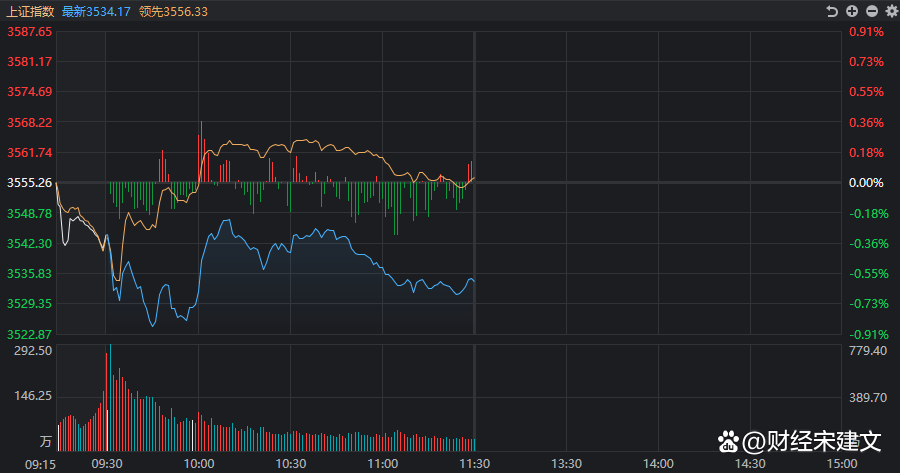Click the 09:30 time axis marker
This screenshot has width=900, height=473.
(x=106, y=464)
